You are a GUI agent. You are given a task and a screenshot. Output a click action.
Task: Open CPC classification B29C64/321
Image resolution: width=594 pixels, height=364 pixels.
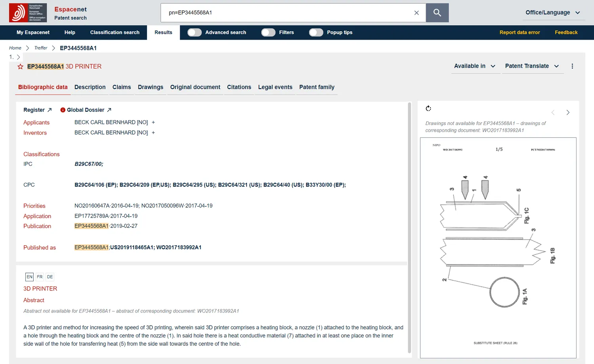click(240, 185)
